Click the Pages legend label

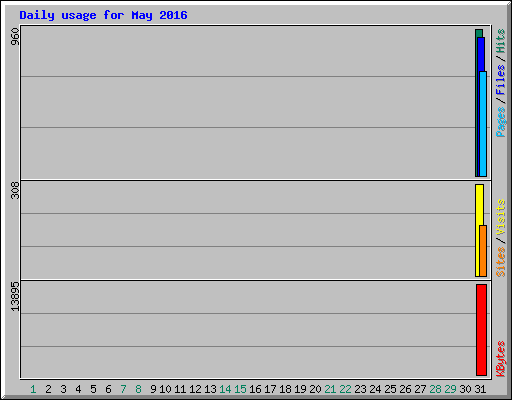[501, 122]
